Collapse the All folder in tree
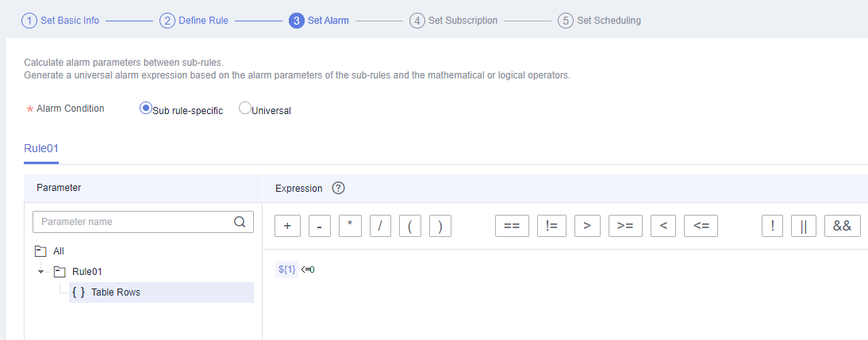Viewport: 868px width, 340px height. click(x=40, y=251)
